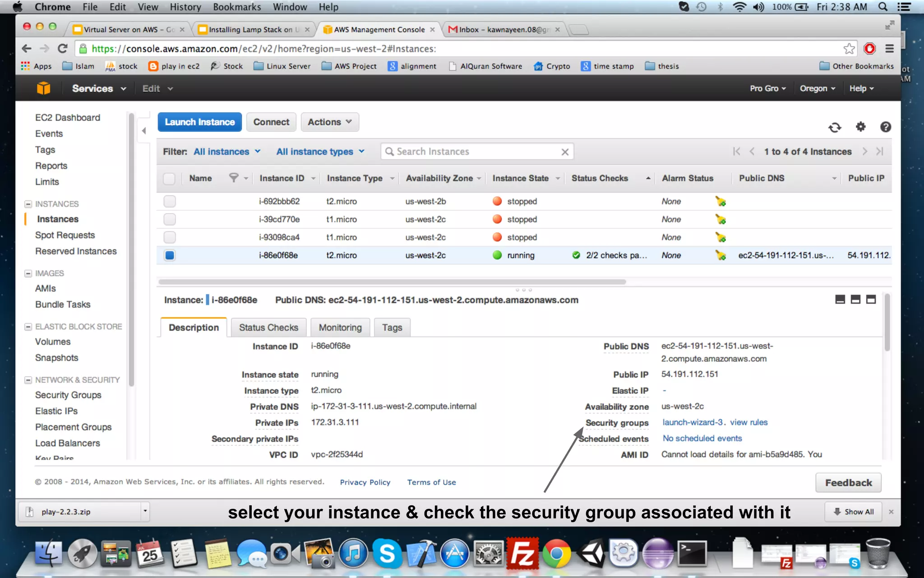This screenshot has width=924, height=578.
Task: Select the Description tab
Action: click(194, 328)
